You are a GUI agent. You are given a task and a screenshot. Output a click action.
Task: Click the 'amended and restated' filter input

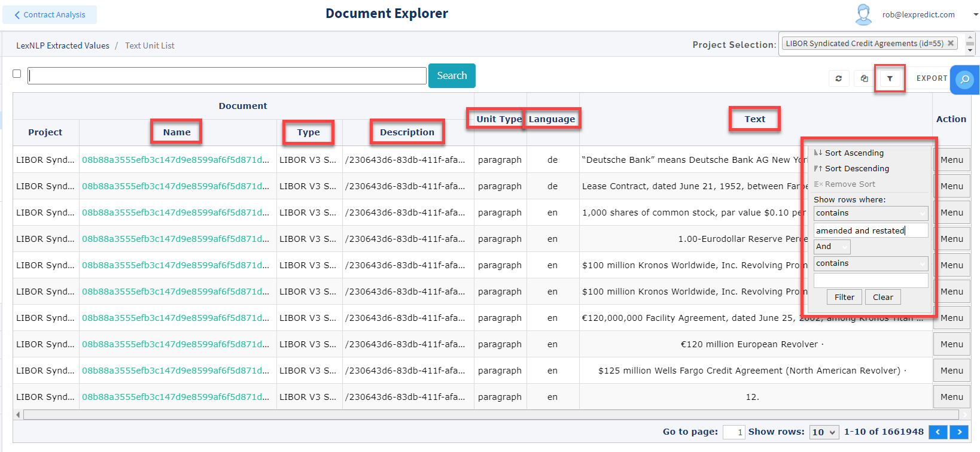(871, 230)
